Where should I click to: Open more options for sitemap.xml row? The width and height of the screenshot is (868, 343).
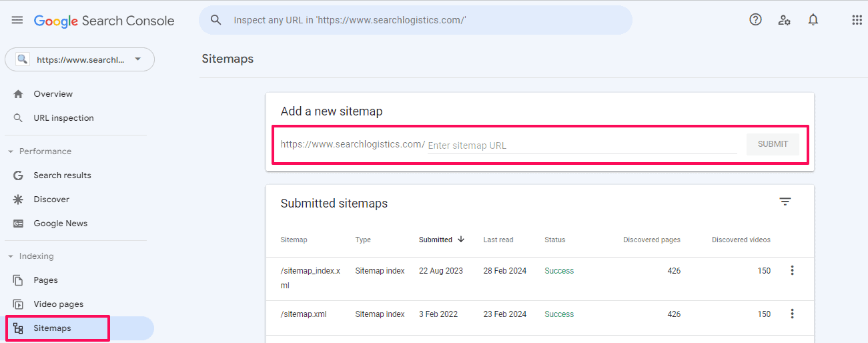pyautogui.click(x=792, y=314)
